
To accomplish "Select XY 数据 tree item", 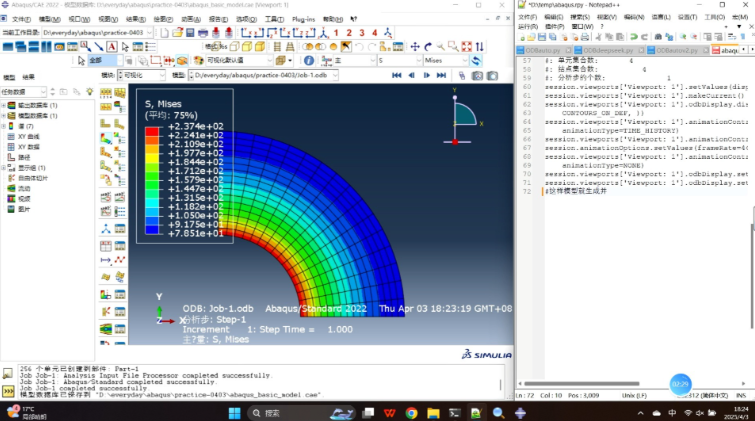I will point(29,147).
